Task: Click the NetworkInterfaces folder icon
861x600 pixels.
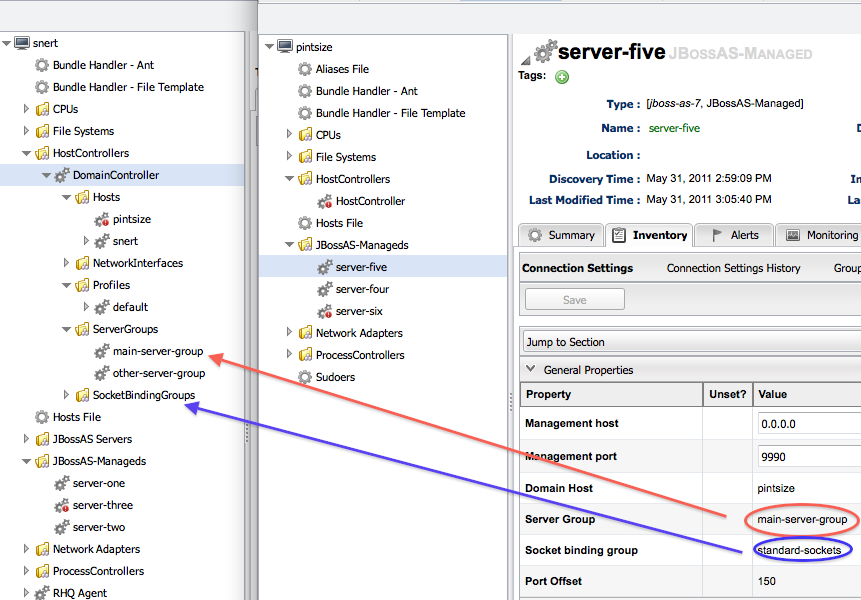Action: tap(82, 263)
